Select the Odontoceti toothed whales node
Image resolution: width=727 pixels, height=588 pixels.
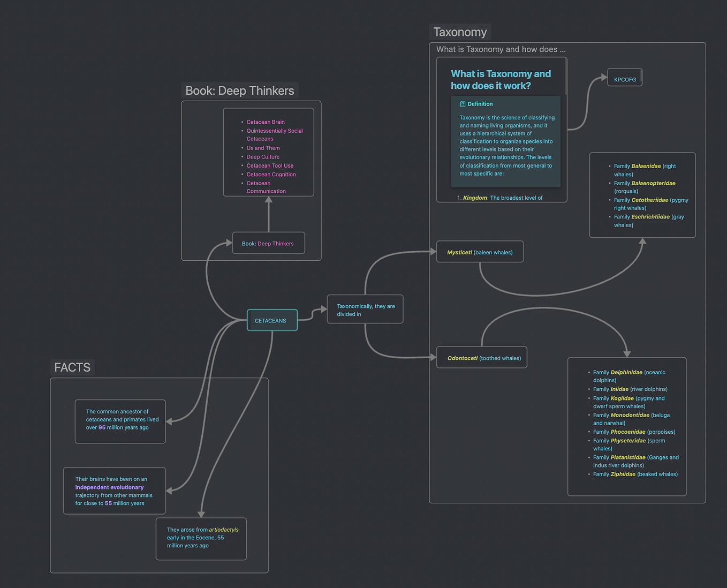pos(481,357)
